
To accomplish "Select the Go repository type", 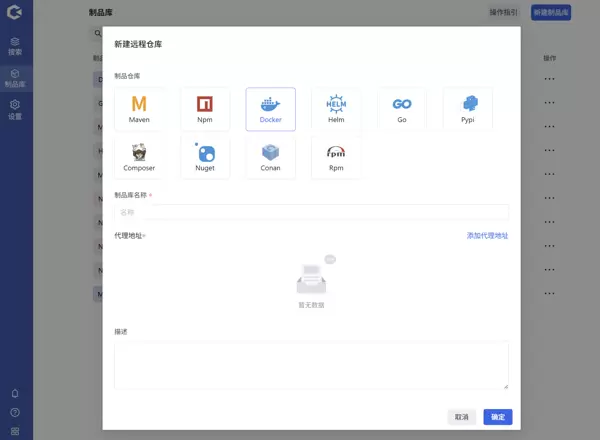I will click(402, 109).
